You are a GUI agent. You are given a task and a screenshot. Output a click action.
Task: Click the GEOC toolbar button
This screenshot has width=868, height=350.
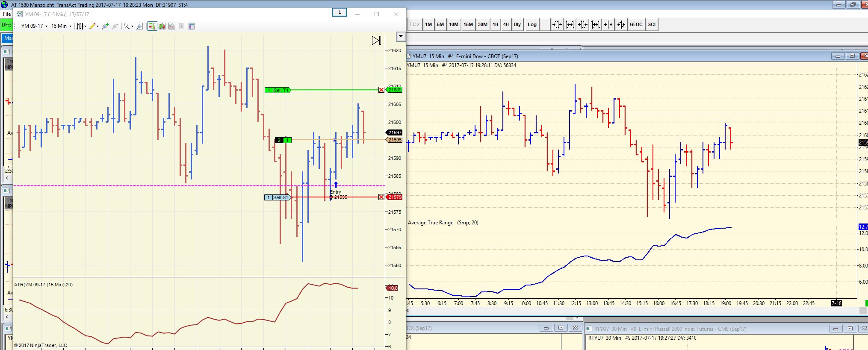[x=636, y=24]
